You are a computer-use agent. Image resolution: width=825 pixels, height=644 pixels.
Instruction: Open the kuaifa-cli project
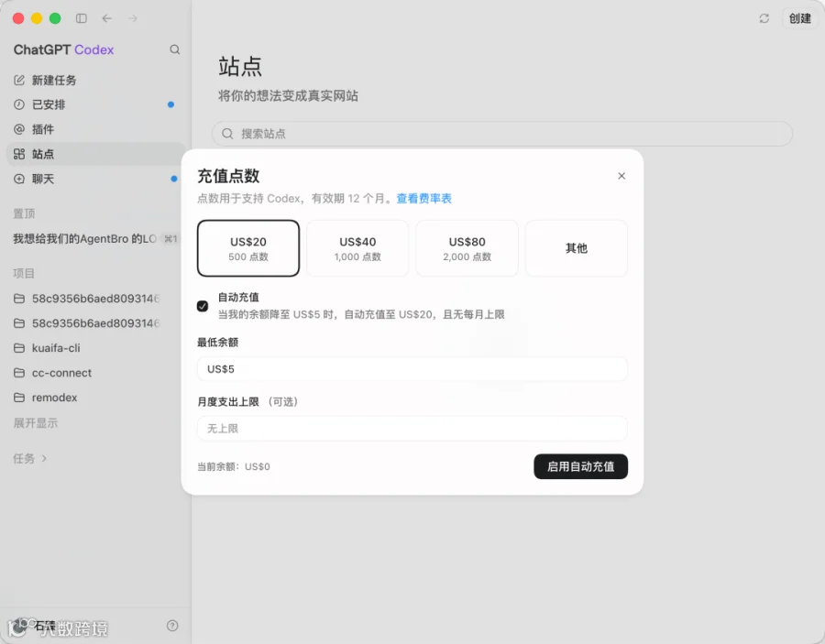point(95,348)
